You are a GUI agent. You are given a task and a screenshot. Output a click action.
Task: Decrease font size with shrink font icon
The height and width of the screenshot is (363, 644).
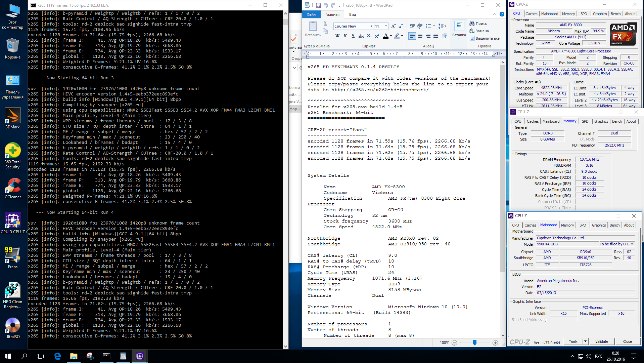click(401, 26)
